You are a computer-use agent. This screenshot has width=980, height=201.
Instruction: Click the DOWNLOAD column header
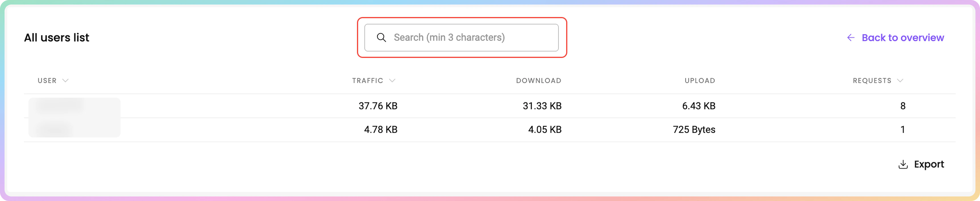coord(538,81)
